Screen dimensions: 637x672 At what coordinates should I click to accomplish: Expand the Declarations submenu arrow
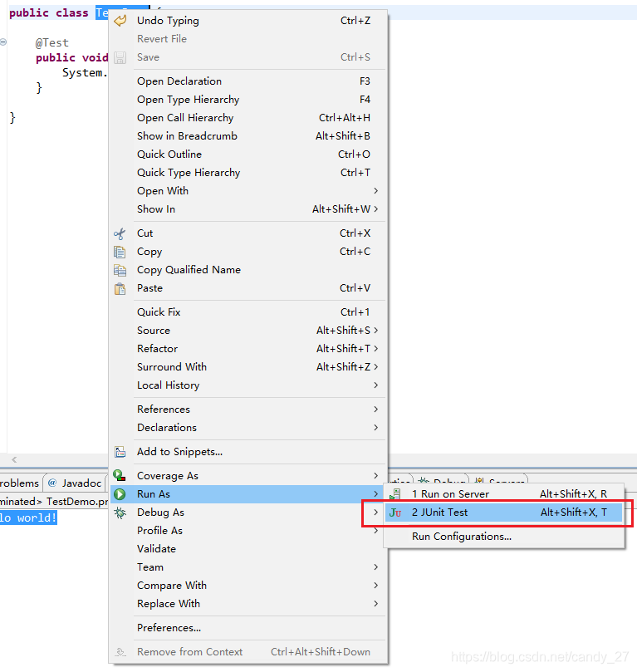click(375, 428)
